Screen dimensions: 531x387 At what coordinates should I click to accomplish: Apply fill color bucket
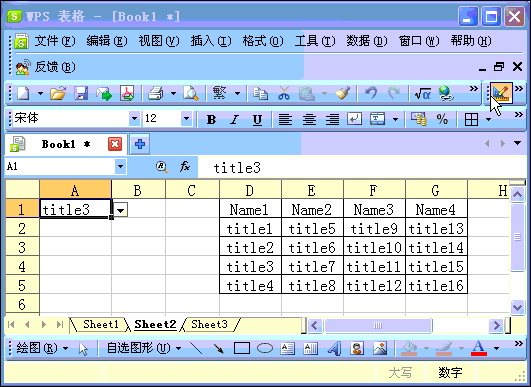pyautogui.click(x=409, y=348)
